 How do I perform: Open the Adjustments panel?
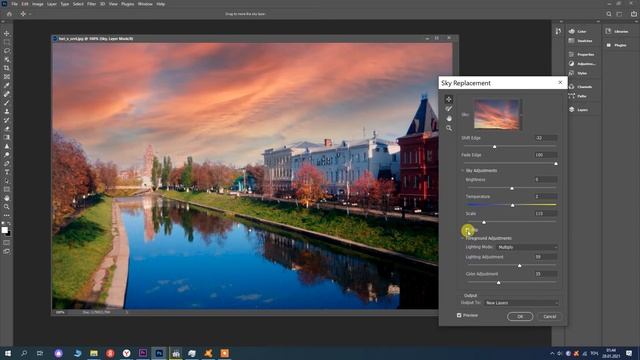pos(582,64)
